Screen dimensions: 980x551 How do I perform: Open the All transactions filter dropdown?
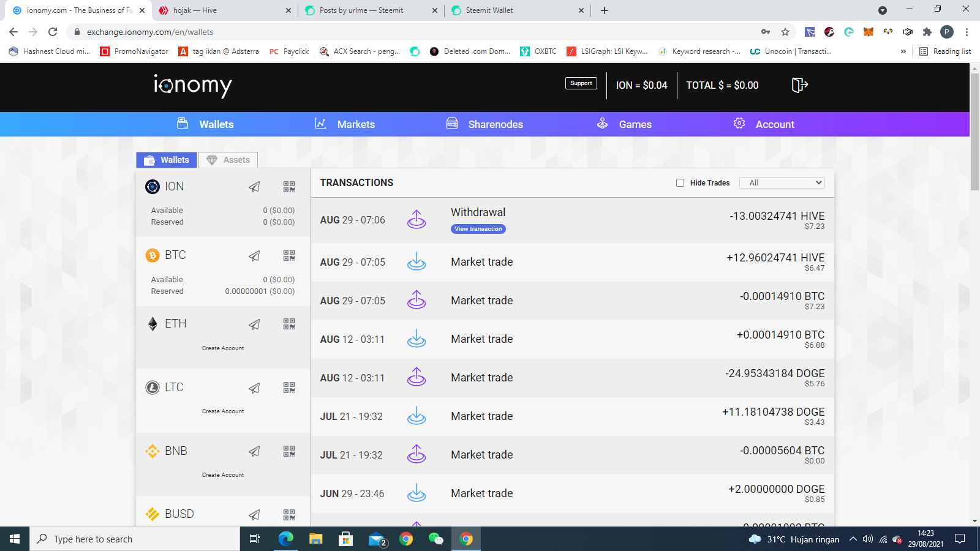[x=782, y=182]
